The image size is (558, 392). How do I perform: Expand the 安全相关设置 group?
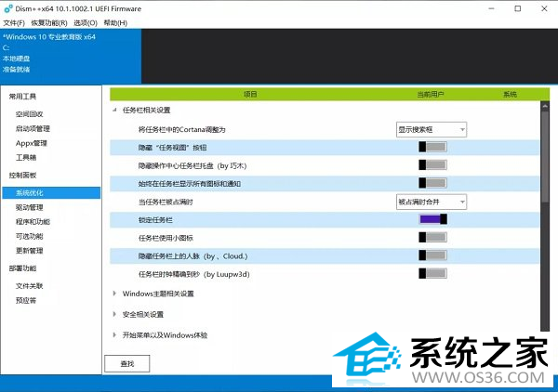(114, 314)
